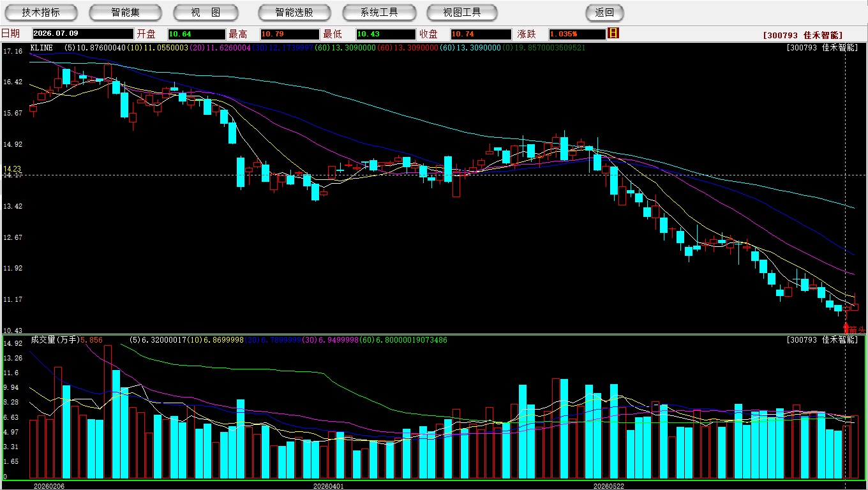Open the 技术指标 menu button
This screenshot has width=868, height=490.
[x=41, y=12]
